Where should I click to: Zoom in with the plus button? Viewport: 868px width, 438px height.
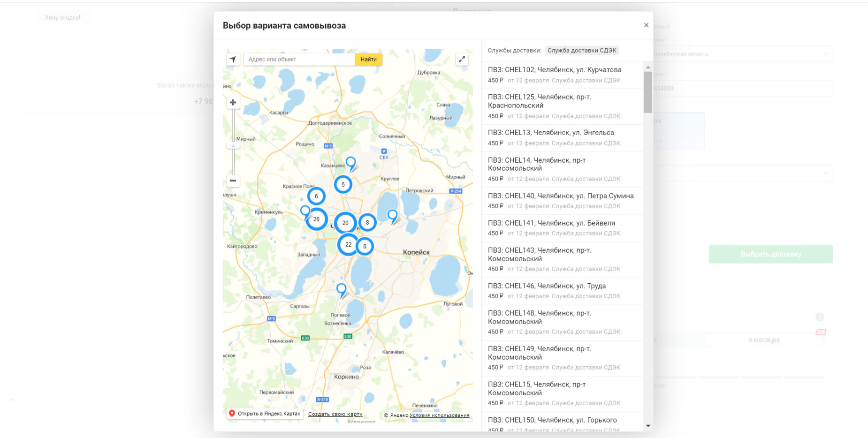(x=233, y=102)
